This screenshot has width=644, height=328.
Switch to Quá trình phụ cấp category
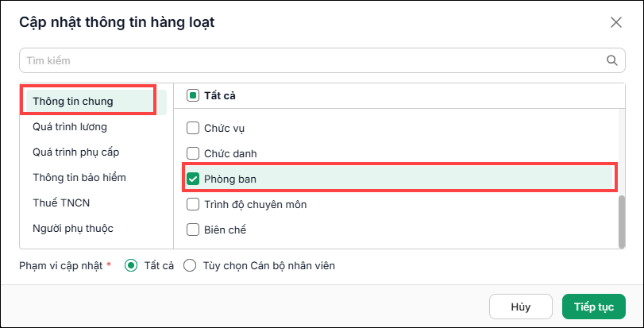point(76,152)
